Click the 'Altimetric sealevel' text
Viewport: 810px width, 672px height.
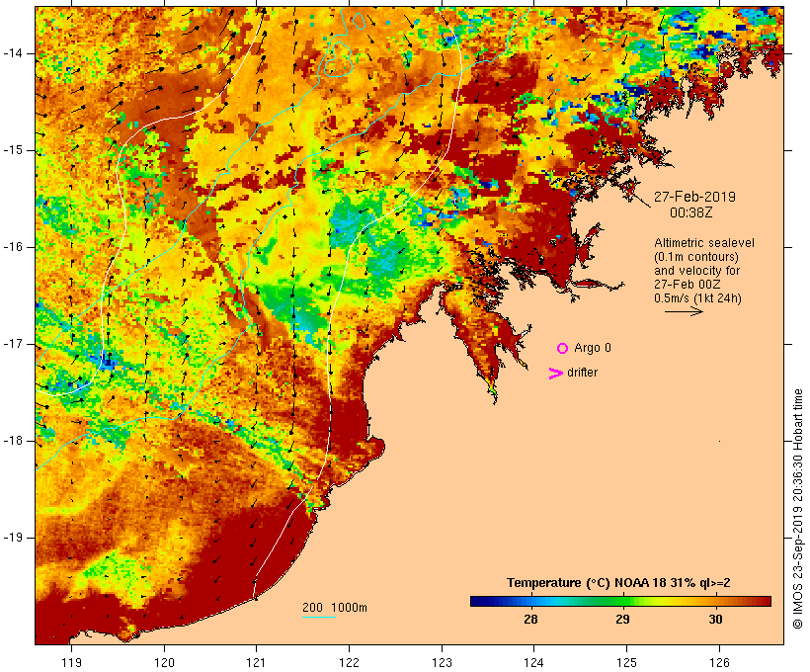pos(704,243)
